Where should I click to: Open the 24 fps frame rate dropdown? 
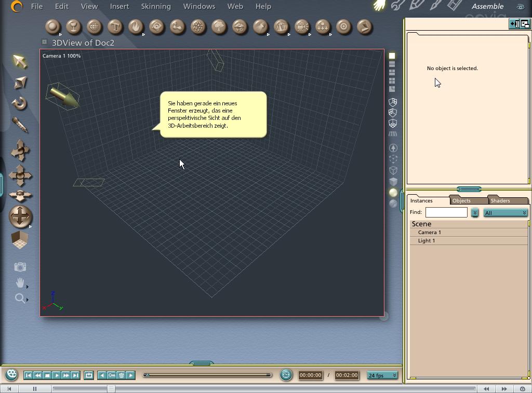[x=382, y=375]
